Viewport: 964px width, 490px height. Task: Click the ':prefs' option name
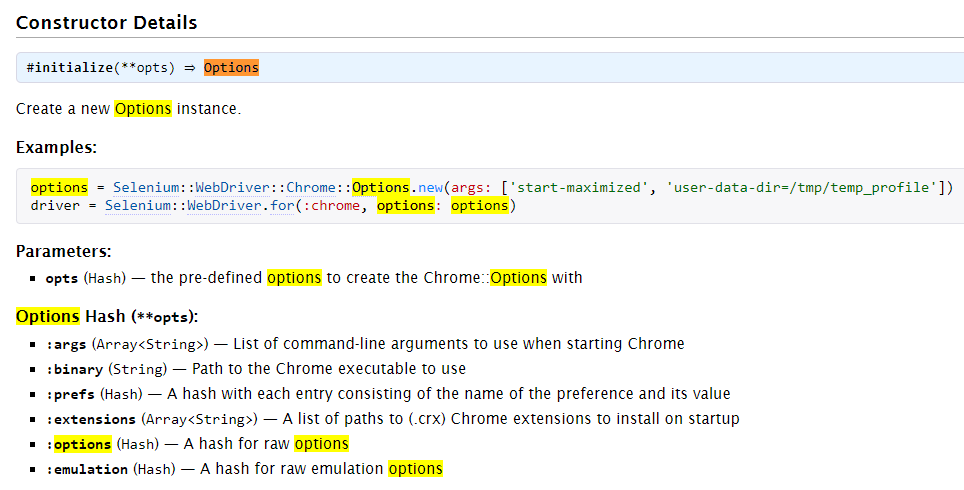pyautogui.click(x=70, y=394)
